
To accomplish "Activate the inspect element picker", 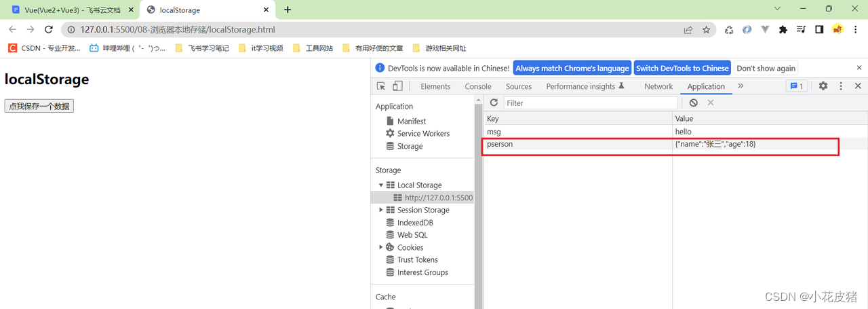I will point(381,86).
